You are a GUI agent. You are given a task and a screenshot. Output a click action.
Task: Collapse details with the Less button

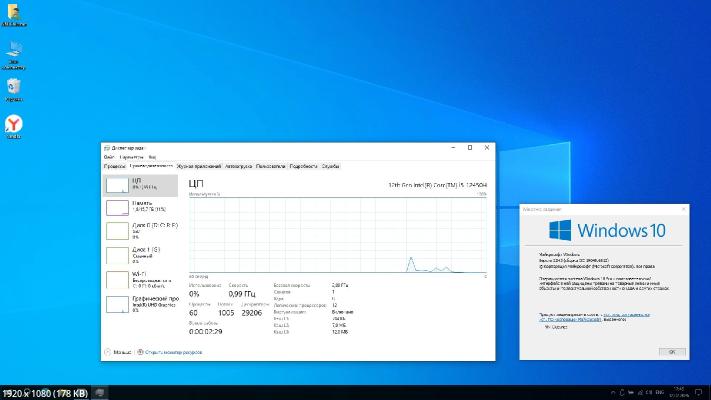coord(120,352)
